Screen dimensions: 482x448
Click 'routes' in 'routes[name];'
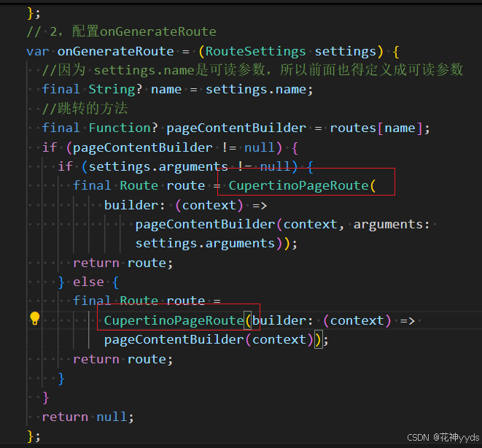[x=353, y=128]
